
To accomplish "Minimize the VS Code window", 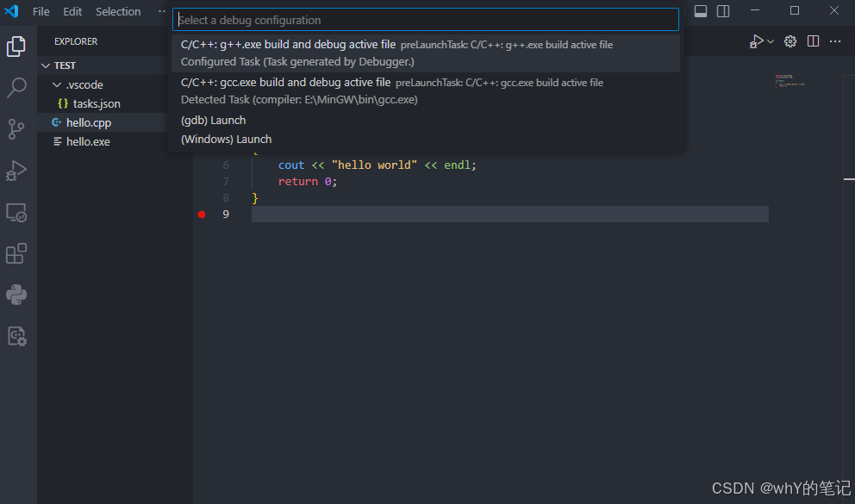I will click(755, 11).
